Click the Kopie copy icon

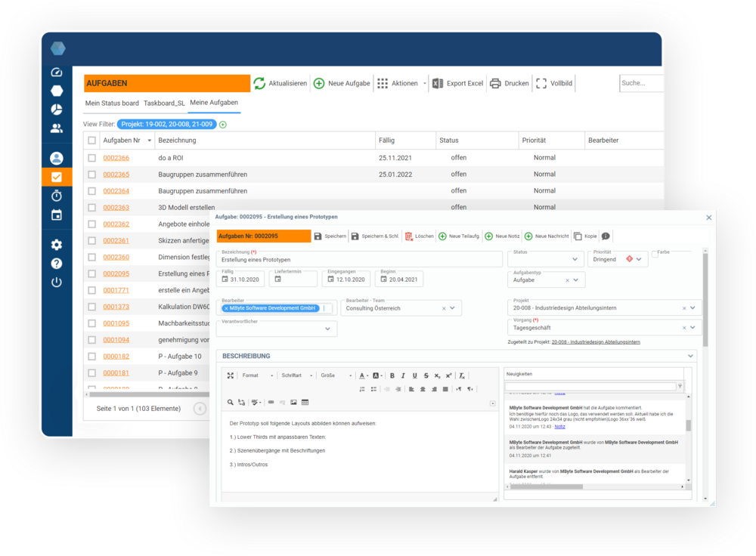coord(578,236)
